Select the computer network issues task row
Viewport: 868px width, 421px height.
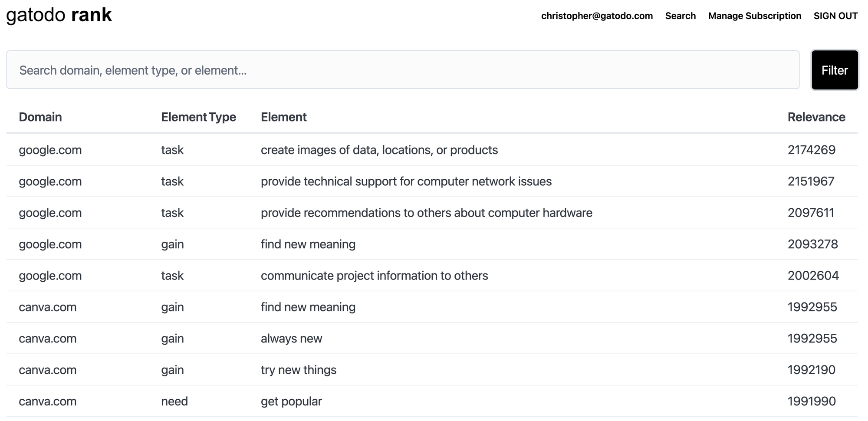pyautogui.click(x=432, y=181)
